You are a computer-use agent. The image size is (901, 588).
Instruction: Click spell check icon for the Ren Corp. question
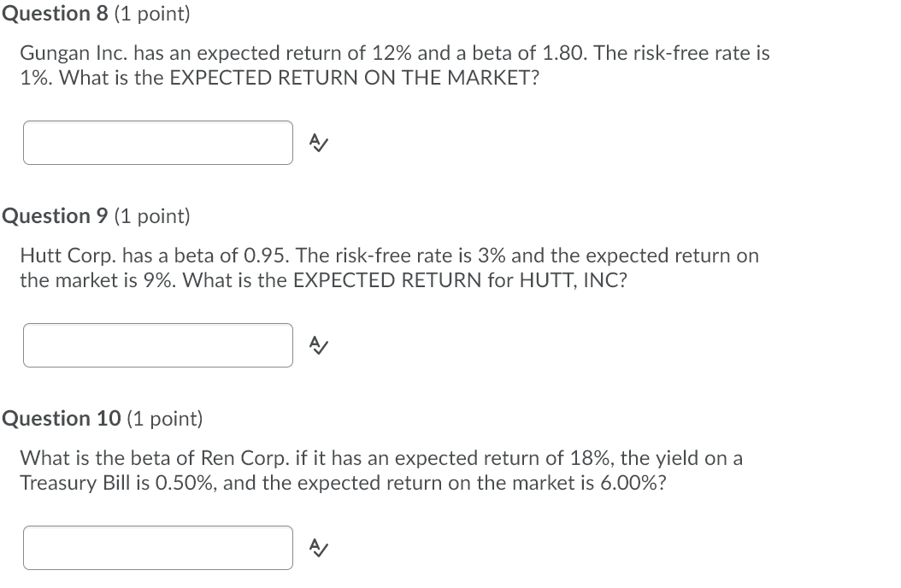pyautogui.click(x=317, y=548)
